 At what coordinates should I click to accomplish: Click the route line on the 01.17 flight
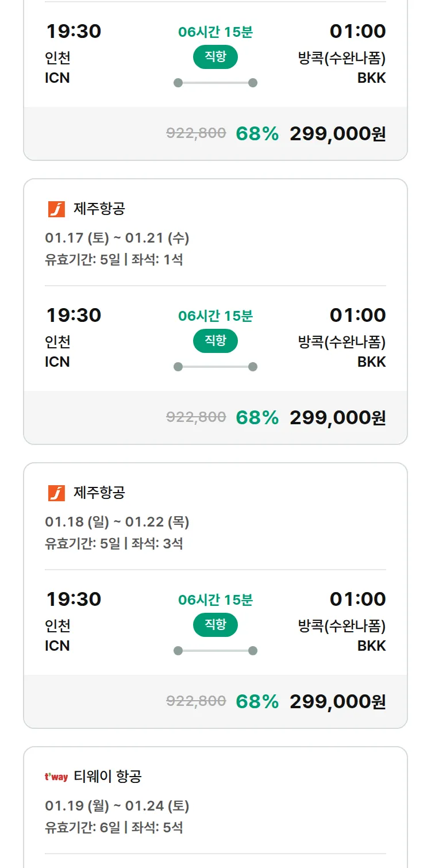(215, 367)
